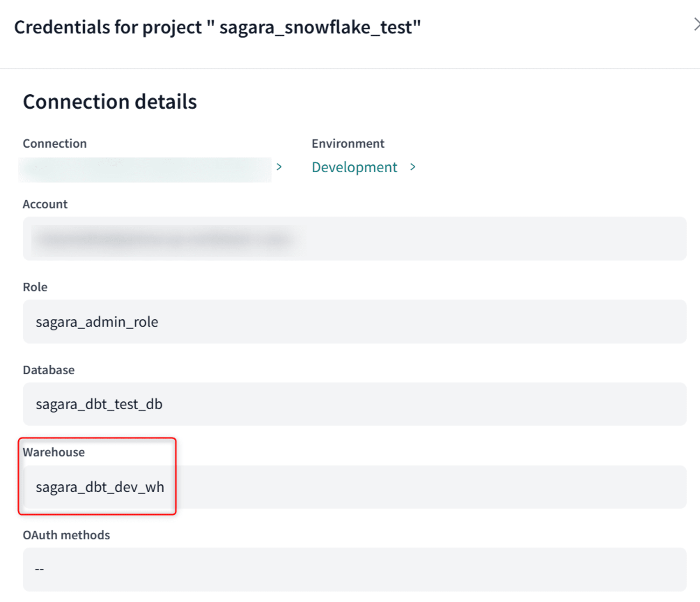Click the 'Database' label
Screen dimensions: 700x602
click(x=49, y=370)
